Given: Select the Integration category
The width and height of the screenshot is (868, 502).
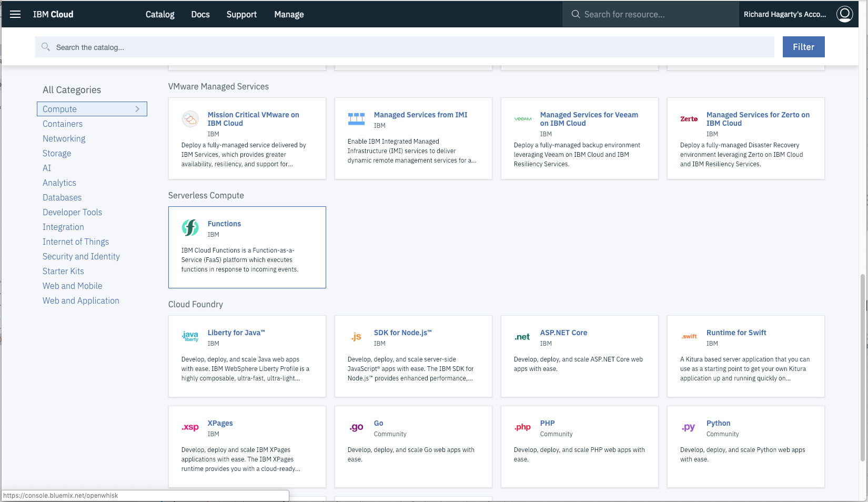Looking at the screenshot, I should pos(63,227).
